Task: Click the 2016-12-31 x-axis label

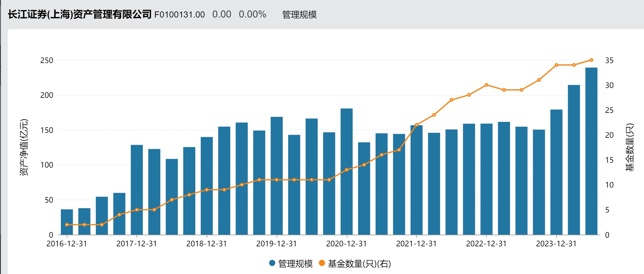Action: (67, 244)
